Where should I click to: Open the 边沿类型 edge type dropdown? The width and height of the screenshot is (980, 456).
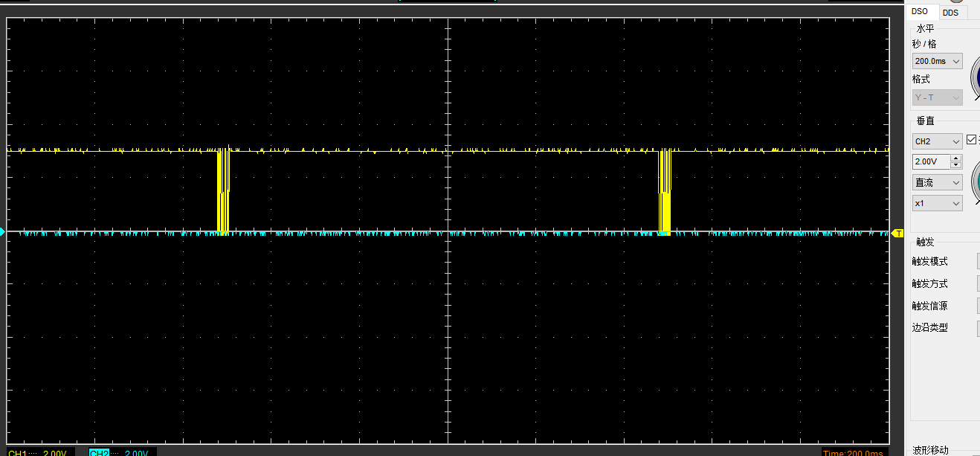coord(978,328)
